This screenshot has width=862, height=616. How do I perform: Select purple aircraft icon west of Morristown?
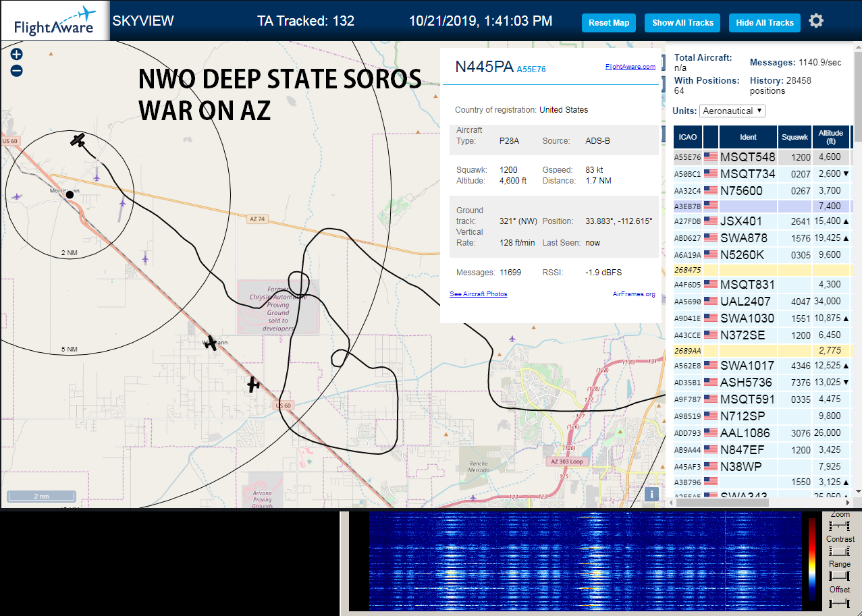16,197
